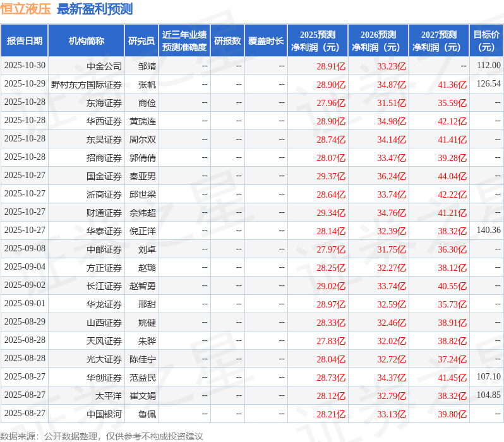Click the date 2025-10-30
The height and width of the screenshot is (442, 504).
[25, 66]
